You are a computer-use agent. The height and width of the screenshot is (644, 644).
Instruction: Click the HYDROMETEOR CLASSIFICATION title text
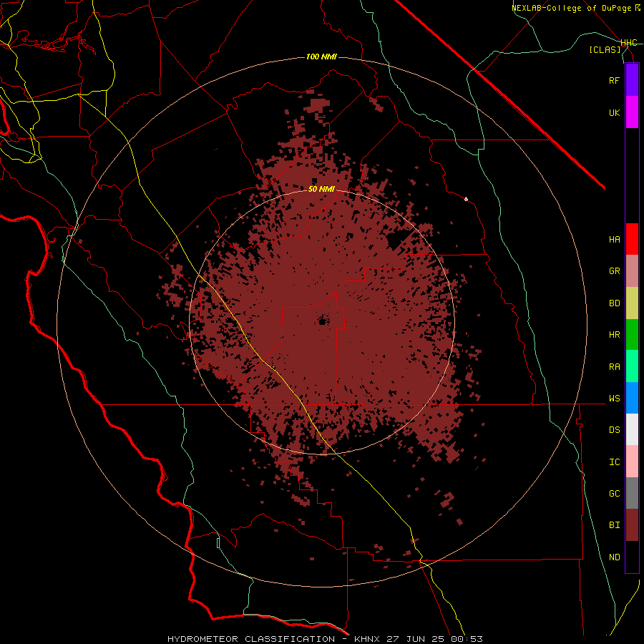pos(251,639)
